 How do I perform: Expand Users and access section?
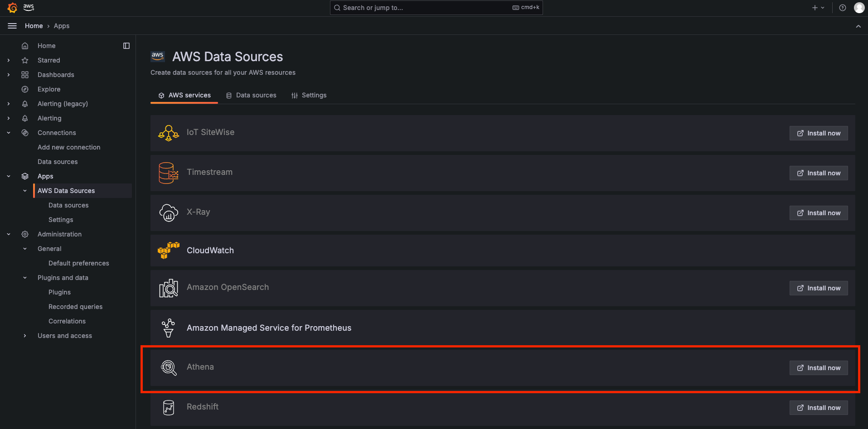point(25,336)
